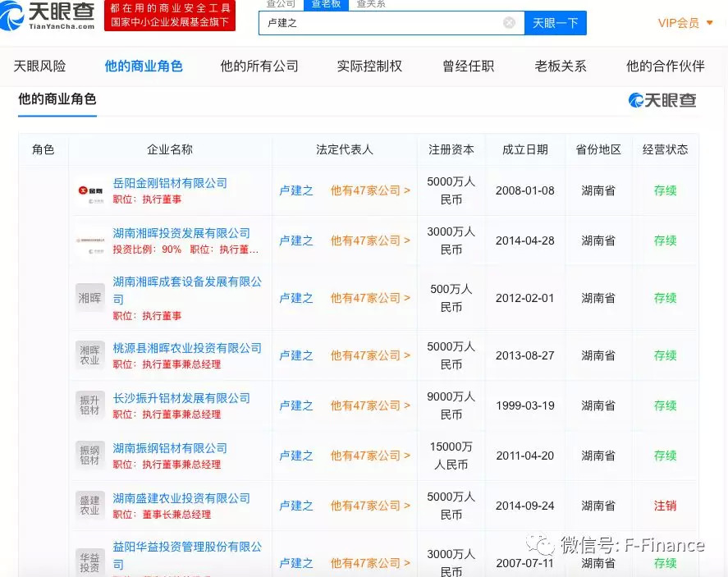Open 益阳华益投资管理股份有限公司 link
Image resolution: width=728 pixels, height=577 pixels.
tap(187, 555)
